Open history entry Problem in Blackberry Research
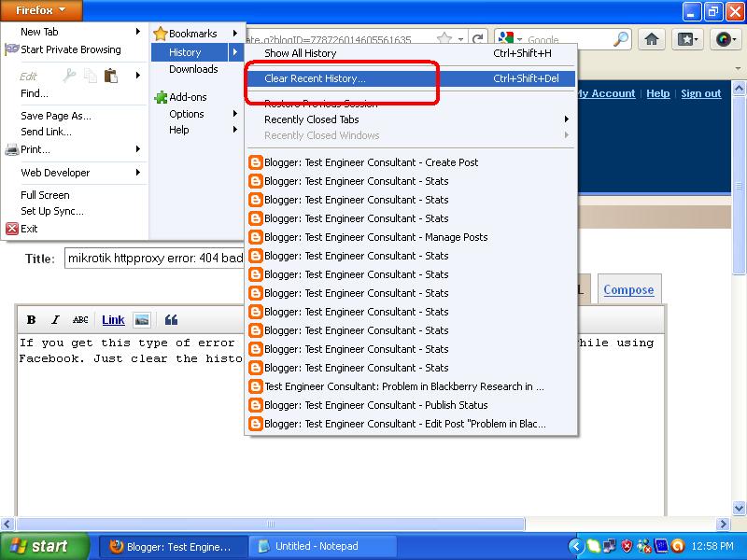 [411, 386]
